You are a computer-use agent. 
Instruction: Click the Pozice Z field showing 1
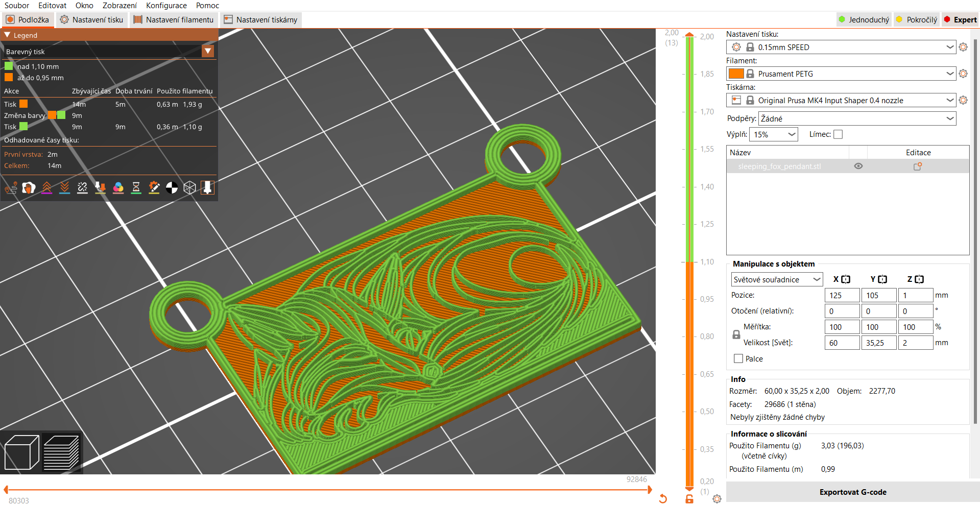pyautogui.click(x=916, y=295)
